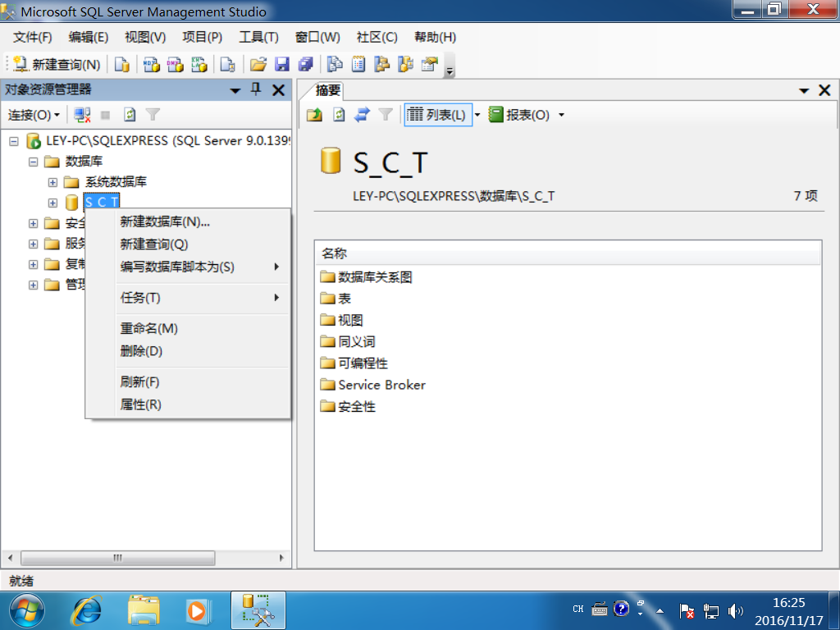Viewport: 840px width, 630px height.
Task: Open a SQL Server Mobile query
Action: [x=228, y=65]
